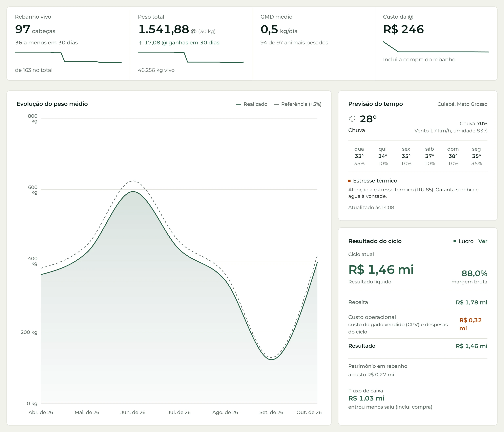This screenshot has height=432, width=504.
Task: Toggle the Realizado legend entry
Action: coord(252,104)
